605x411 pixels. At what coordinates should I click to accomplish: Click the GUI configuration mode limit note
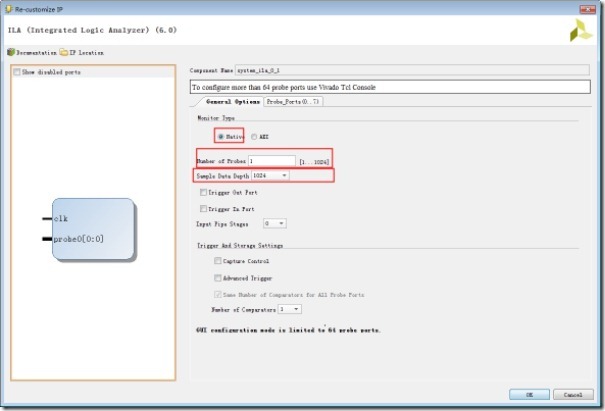coord(289,330)
